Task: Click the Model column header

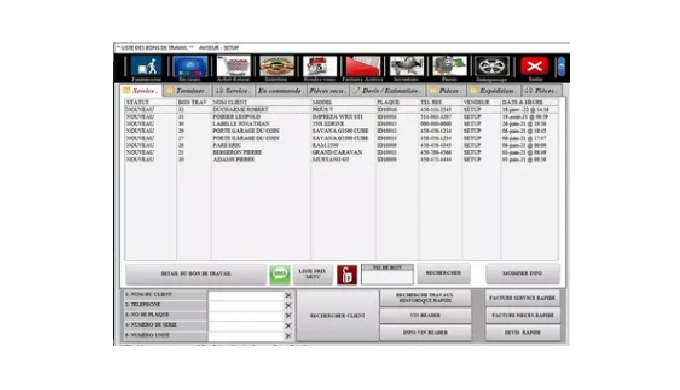Action: [x=343, y=102]
